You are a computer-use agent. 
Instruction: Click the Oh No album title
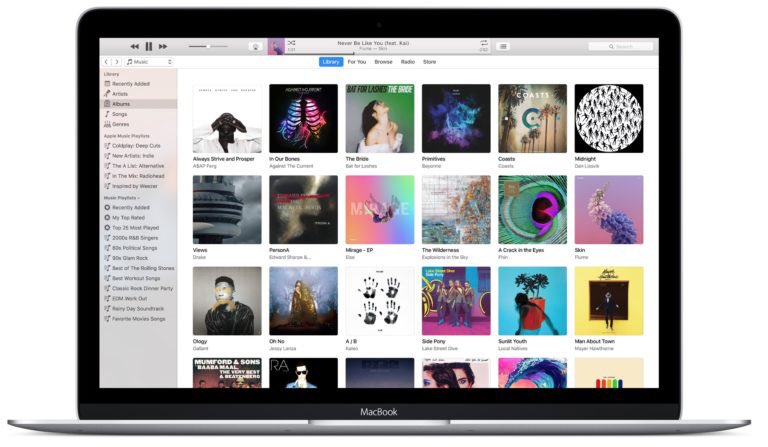click(x=277, y=341)
